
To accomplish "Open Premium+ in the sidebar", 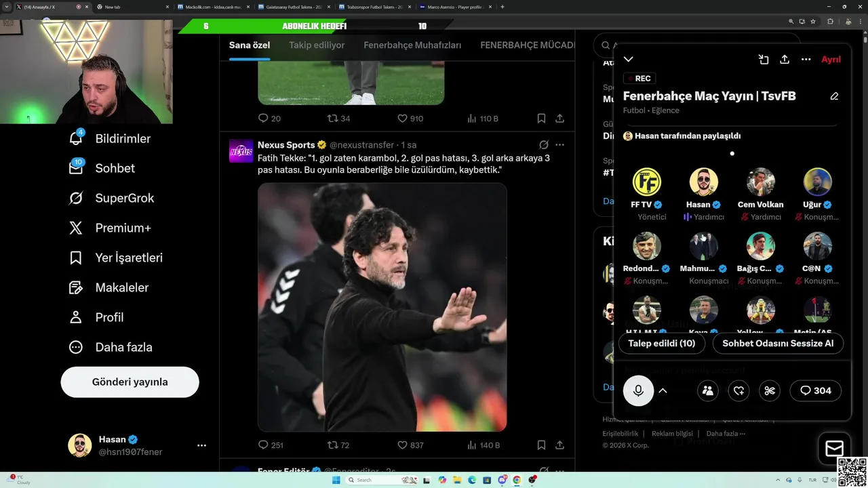I will point(110,228).
